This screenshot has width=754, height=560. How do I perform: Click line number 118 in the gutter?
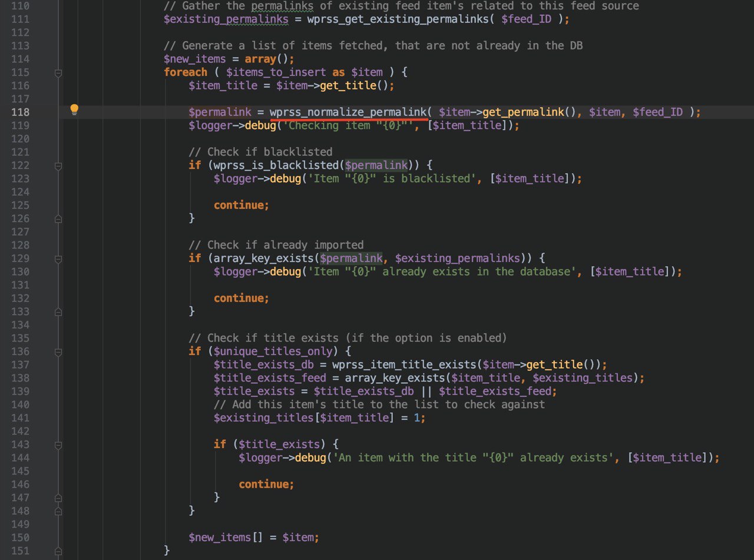[x=19, y=112]
